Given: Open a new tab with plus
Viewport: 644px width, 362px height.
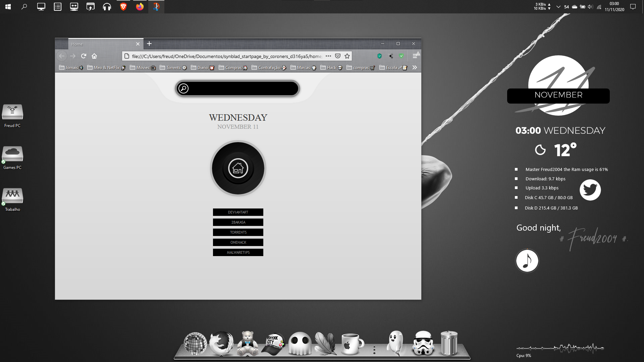Looking at the screenshot, I should [149, 44].
